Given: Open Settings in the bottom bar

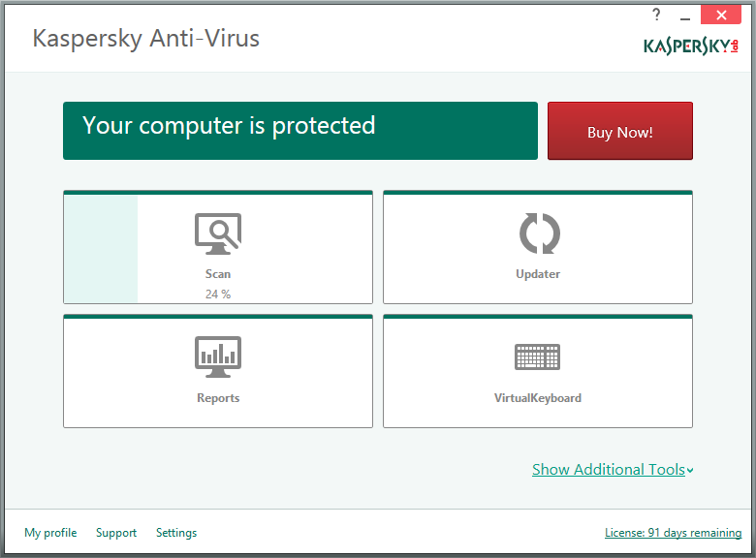Looking at the screenshot, I should [x=176, y=533].
